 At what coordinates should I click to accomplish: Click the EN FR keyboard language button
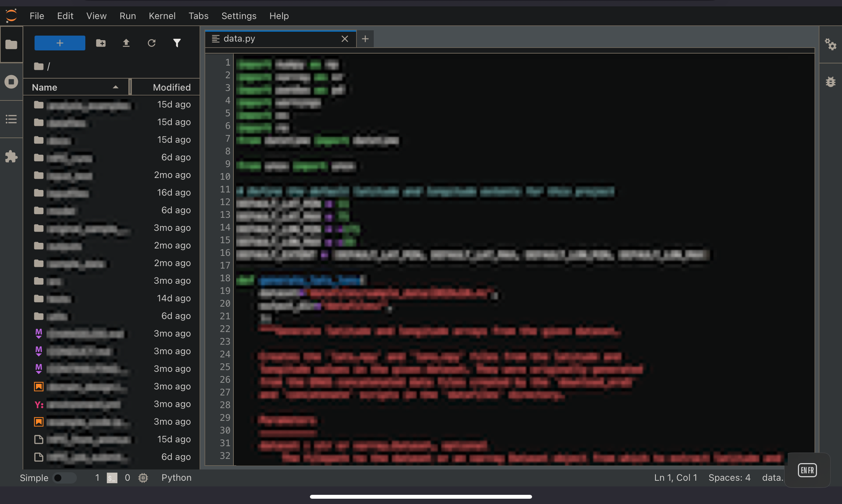point(807,470)
